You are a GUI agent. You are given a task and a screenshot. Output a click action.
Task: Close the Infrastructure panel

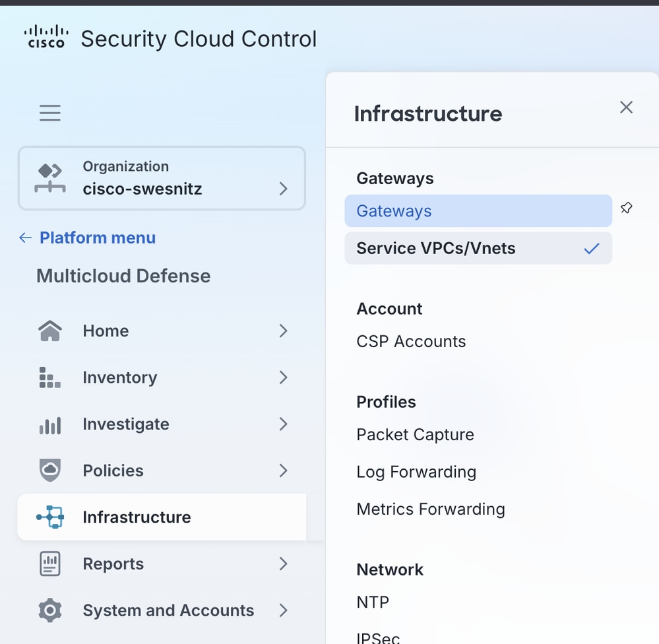pyautogui.click(x=626, y=107)
